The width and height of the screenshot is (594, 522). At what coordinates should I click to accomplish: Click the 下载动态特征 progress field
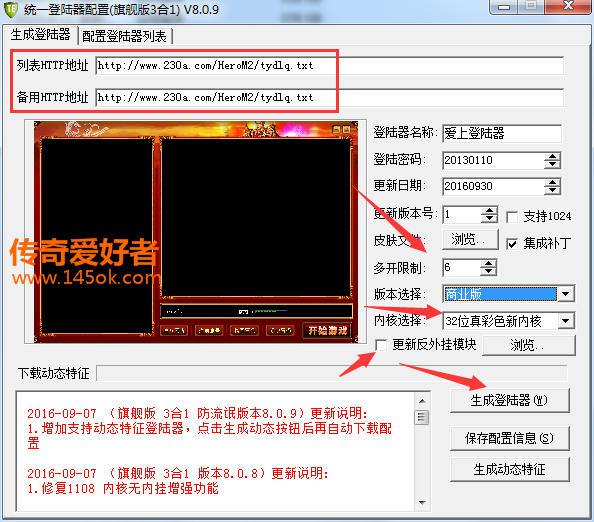point(332,374)
